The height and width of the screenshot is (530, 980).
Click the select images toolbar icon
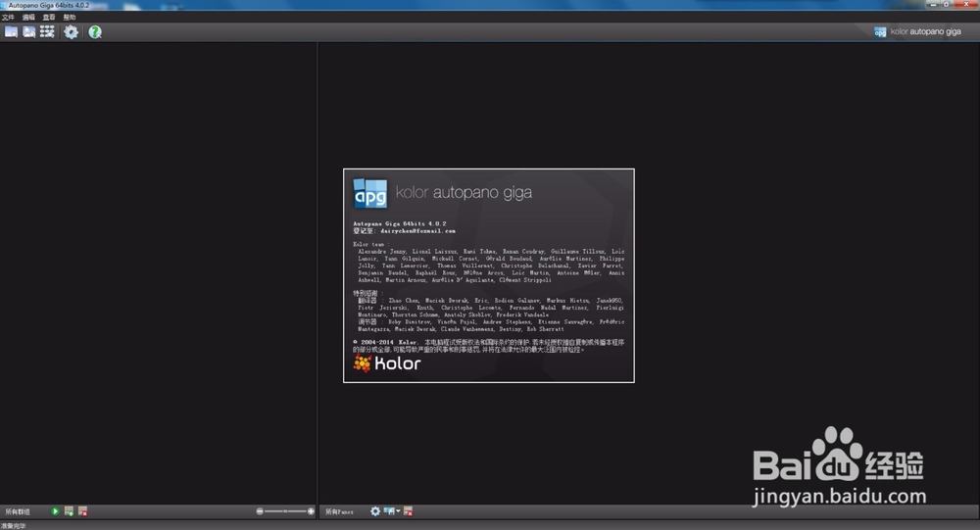pyautogui.click(x=28, y=32)
